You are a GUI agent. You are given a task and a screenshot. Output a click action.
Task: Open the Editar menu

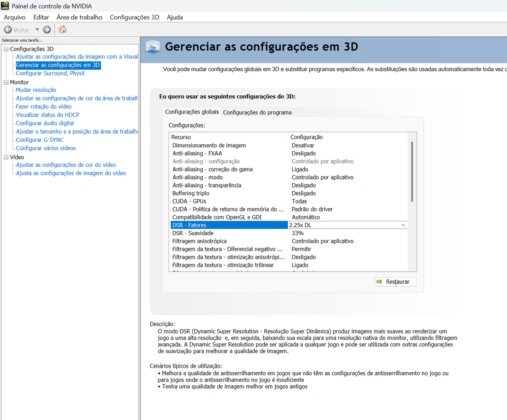point(41,17)
